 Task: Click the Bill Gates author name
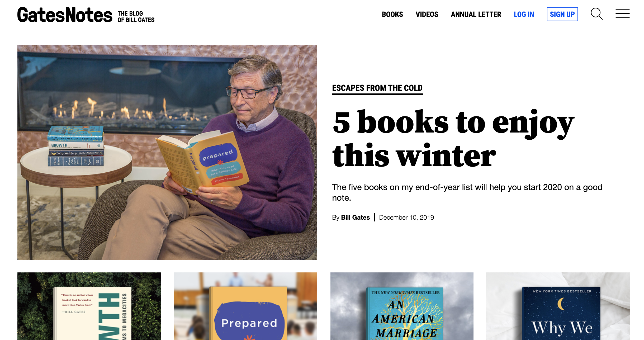click(355, 218)
